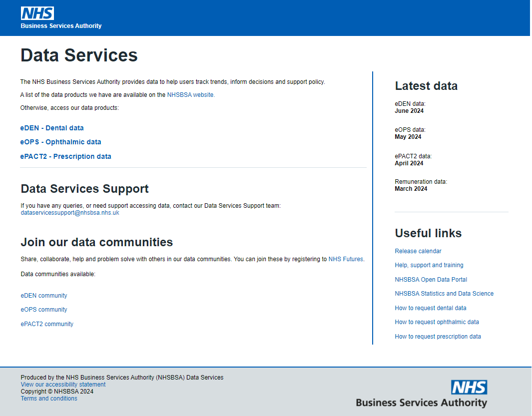Screen dimensions: 532x416
Task: Open Terms and conditions
Action: coord(49,399)
